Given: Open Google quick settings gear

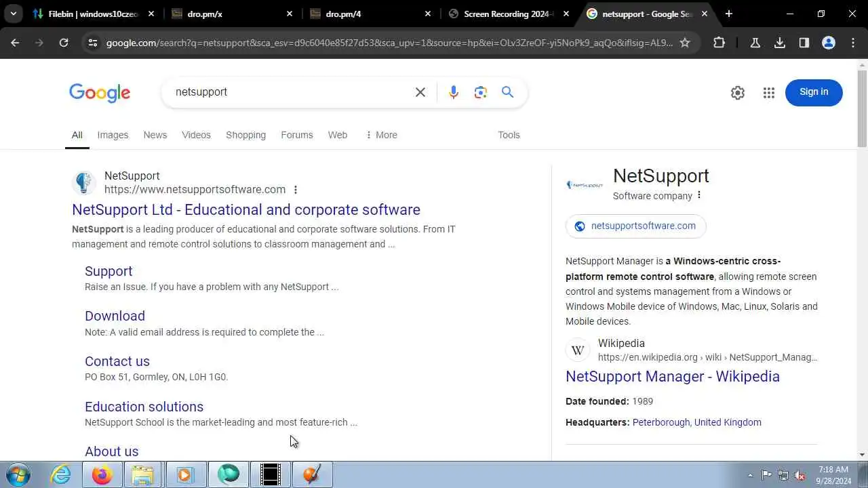Looking at the screenshot, I should click(x=738, y=93).
